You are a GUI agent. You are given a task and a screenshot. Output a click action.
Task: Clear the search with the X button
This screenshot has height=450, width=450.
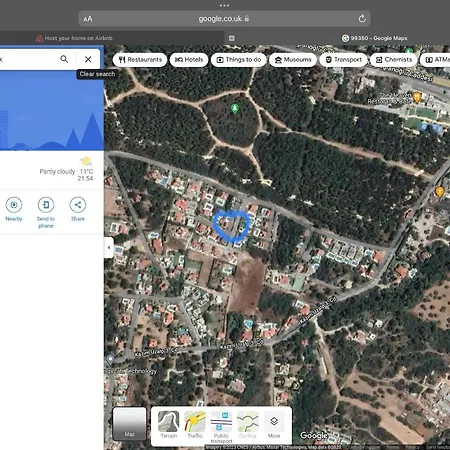point(88,59)
